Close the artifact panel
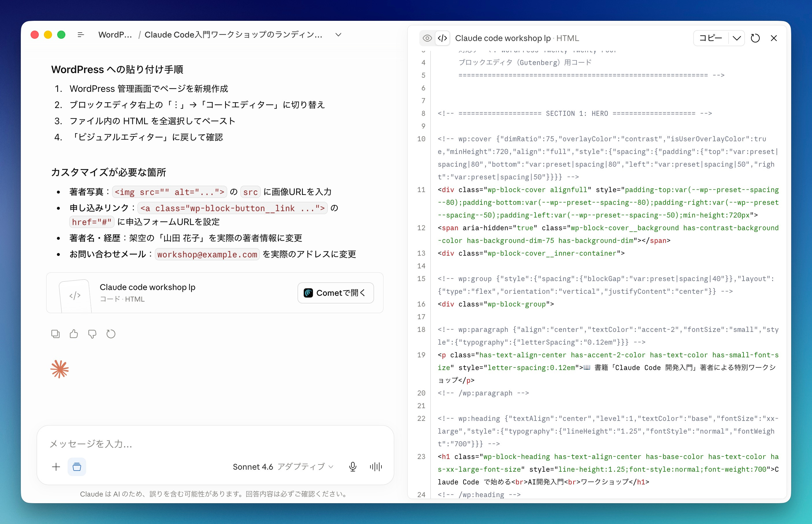 (774, 38)
